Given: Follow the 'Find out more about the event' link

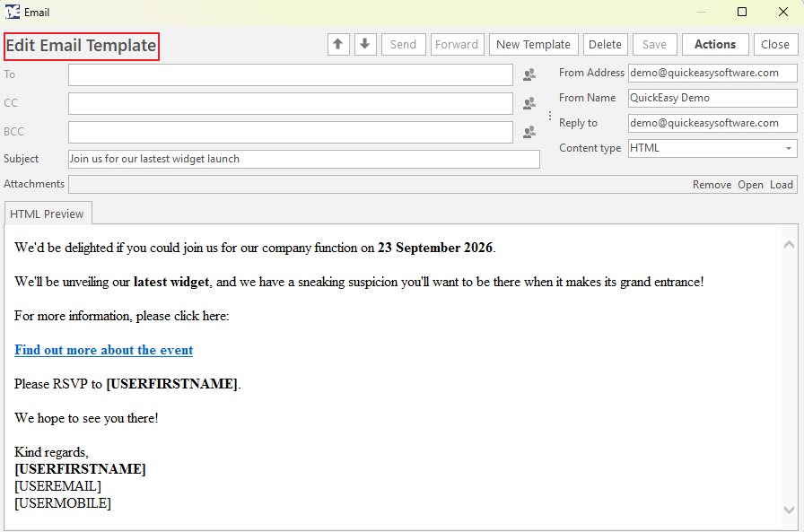Looking at the screenshot, I should [103, 350].
